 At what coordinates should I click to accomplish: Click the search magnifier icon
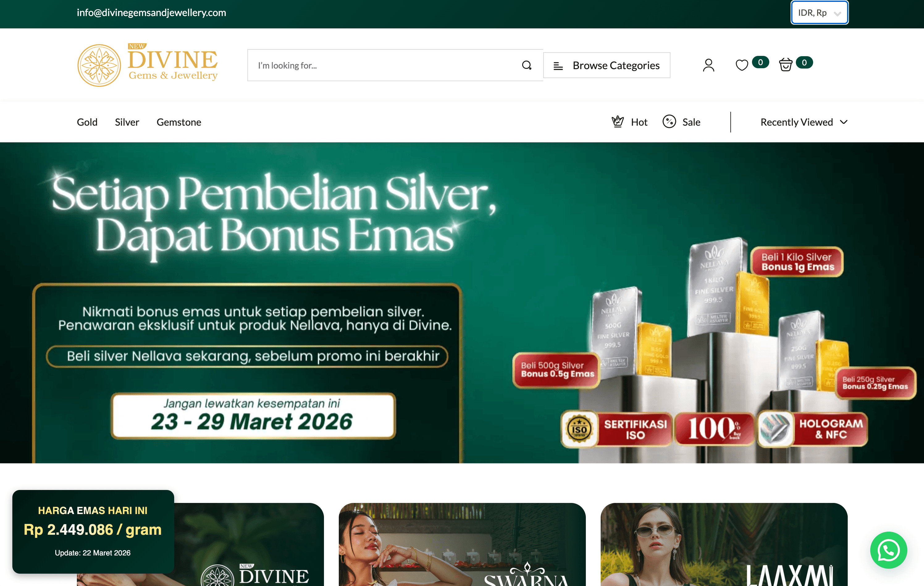(527, 65)
